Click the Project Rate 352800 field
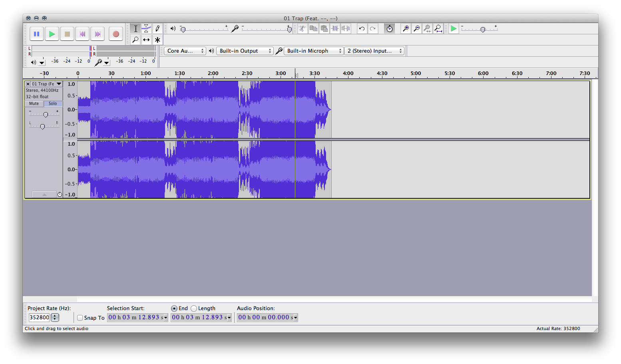This screenshot has width=621, height=364. (x=39, y=318)
